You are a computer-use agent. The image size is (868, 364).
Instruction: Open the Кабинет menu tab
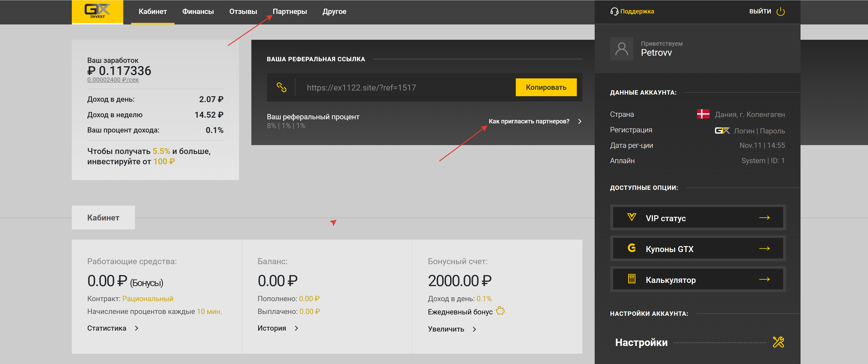click(153, 12)
